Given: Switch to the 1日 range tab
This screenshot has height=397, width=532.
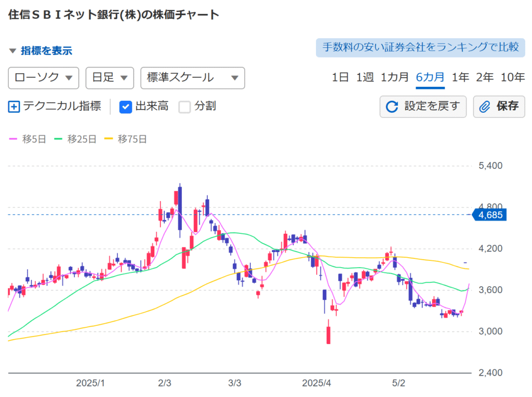Looking at the screenshot, I should [340, 77].
